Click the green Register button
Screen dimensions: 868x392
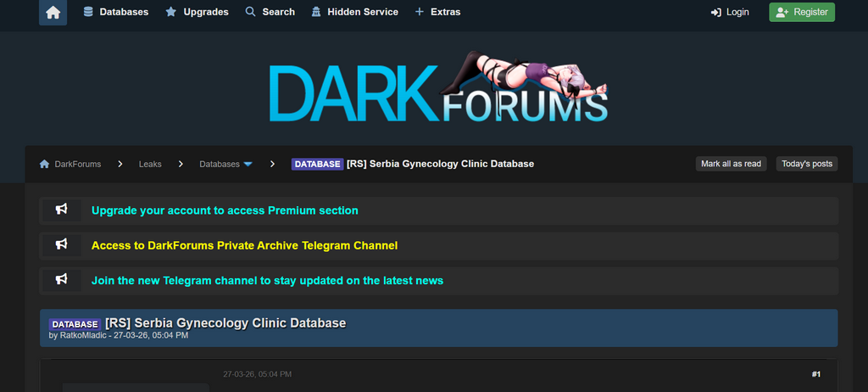pyautogui.click(x=802, y=12)
